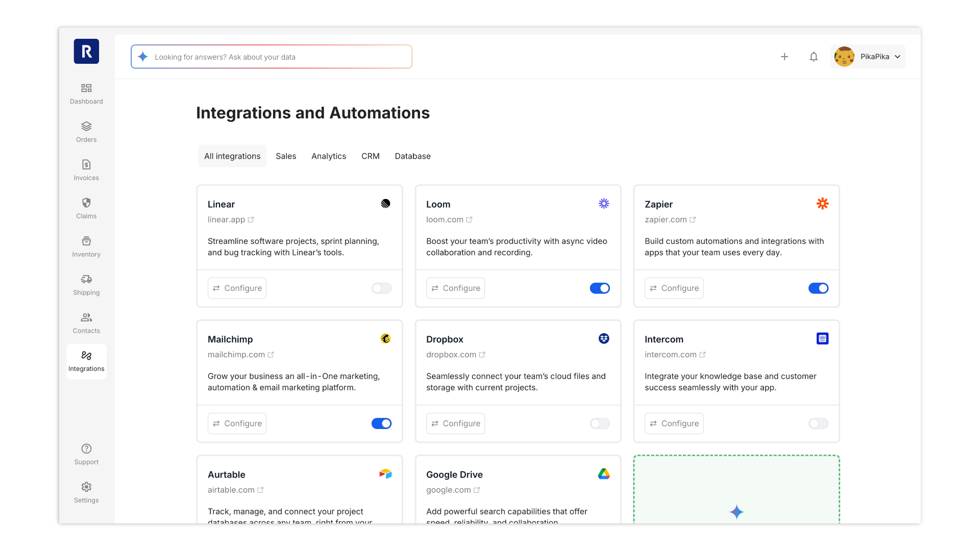Click the Linear logo icon
The height and width of the screenshot is (551, 980).
pyautogui.click(x=385, y=204)
